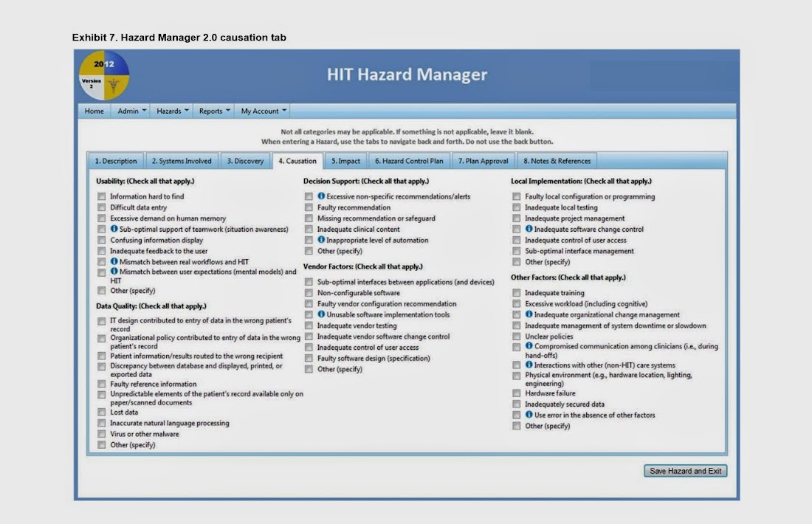The width and height of the screenshot is (812, 524).
Task: Click info icon beside Inappropriate level of automation
Action: coord(321,240)
